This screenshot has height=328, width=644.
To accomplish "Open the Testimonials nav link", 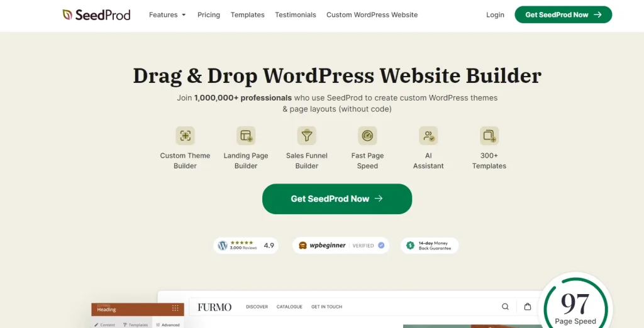I will (x=296, y=15).
